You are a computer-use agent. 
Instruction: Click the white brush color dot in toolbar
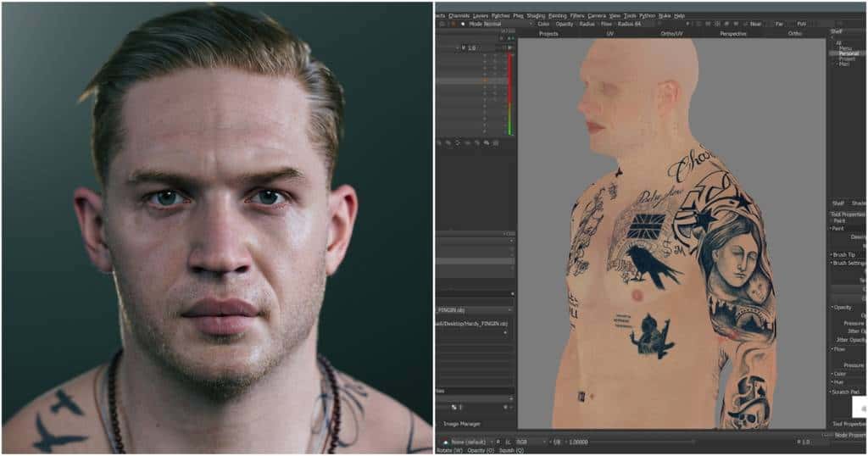(461, 24)
